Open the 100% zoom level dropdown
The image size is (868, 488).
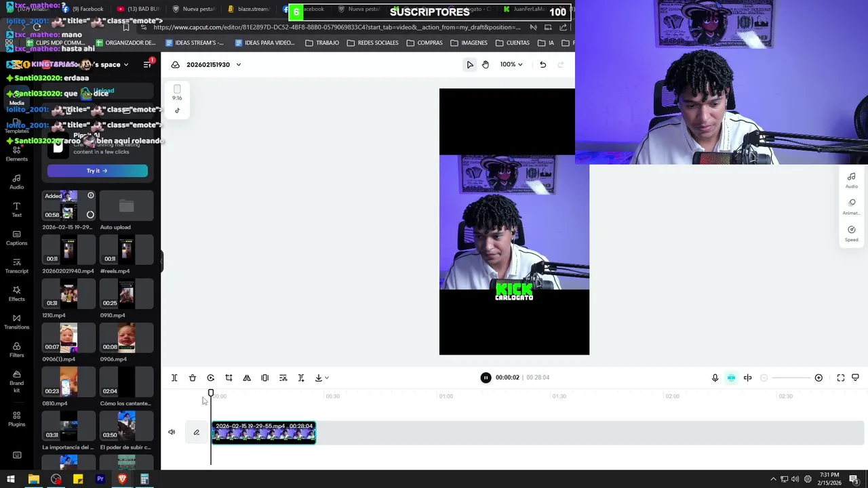pyautogui.click(x=511, y=64)
